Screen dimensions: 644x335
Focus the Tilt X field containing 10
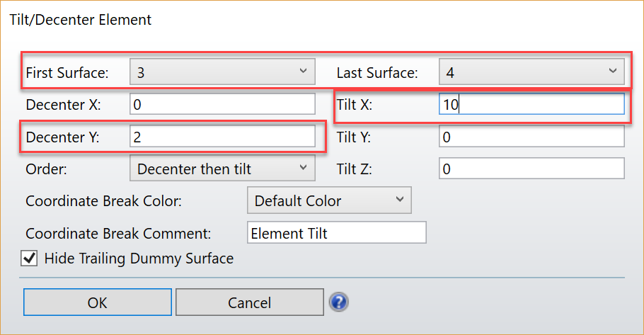(531, 104)
